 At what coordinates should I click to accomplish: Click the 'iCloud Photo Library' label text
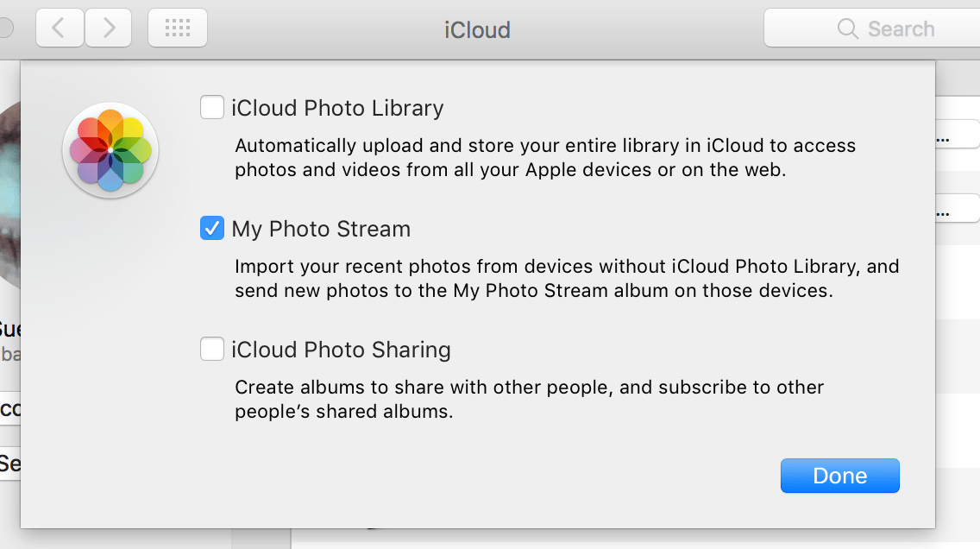pos(336,107)
